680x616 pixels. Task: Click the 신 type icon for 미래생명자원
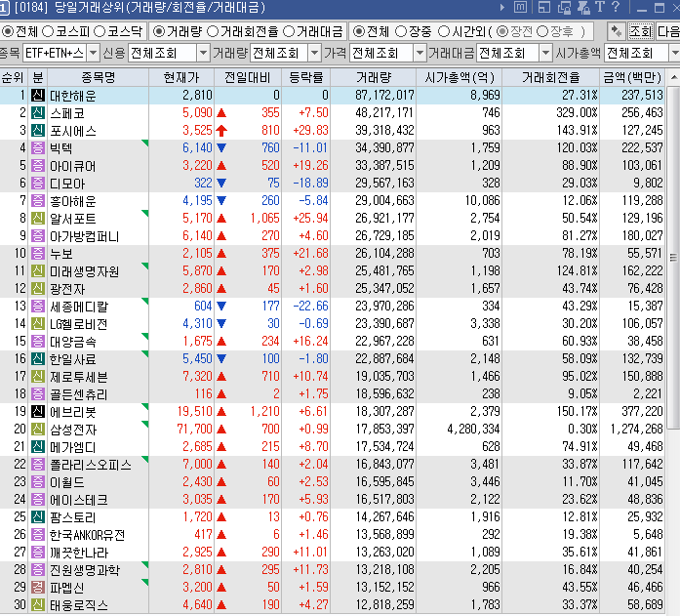click(x=38, y=270)
